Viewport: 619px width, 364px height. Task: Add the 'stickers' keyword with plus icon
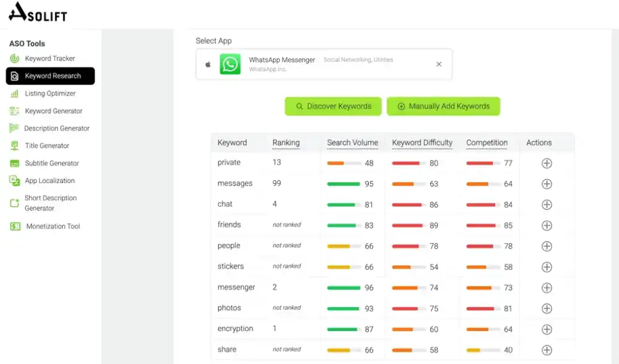[547, 267]
